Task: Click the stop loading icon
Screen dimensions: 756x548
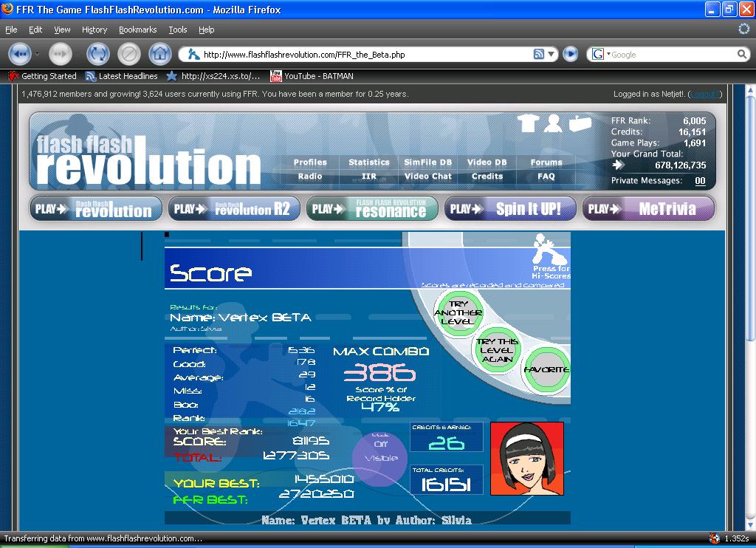Action: coord(128,54)
